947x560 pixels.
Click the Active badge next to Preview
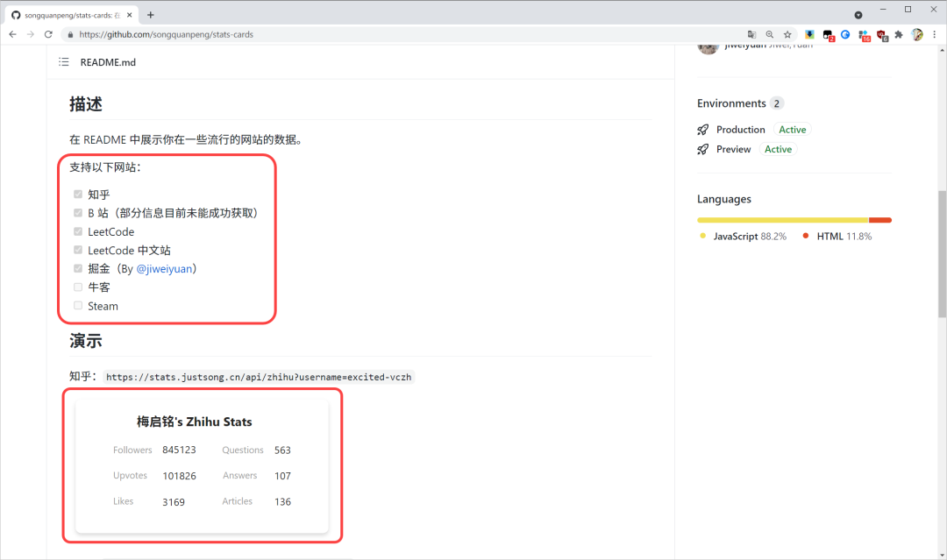[x=778, y=149]
